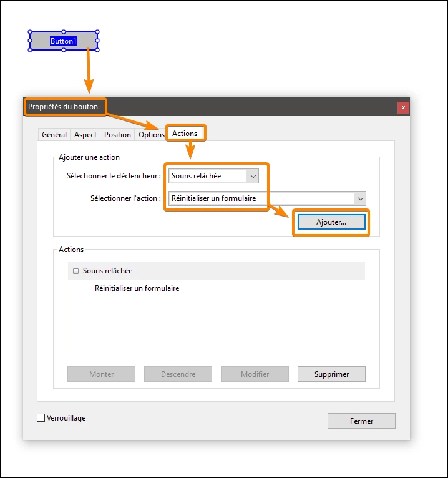Screen dimensions: 448x478
Task: Click the Monter button
Action: 101,374
